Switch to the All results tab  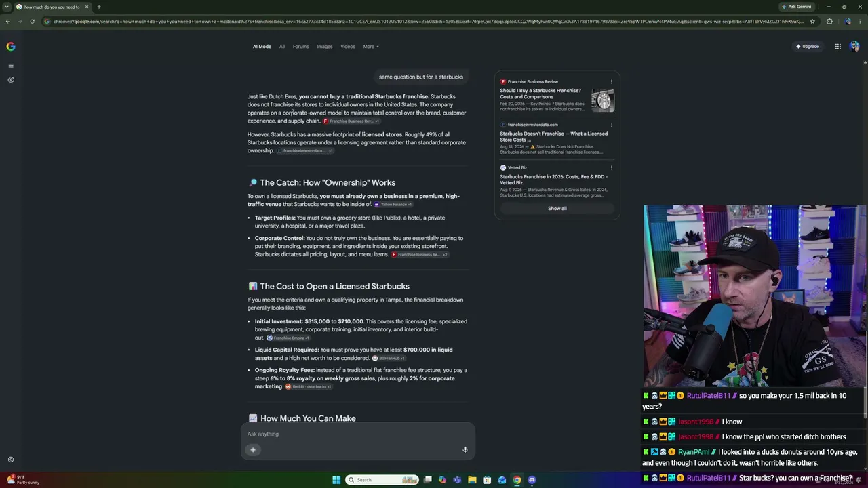coord(282,47)
